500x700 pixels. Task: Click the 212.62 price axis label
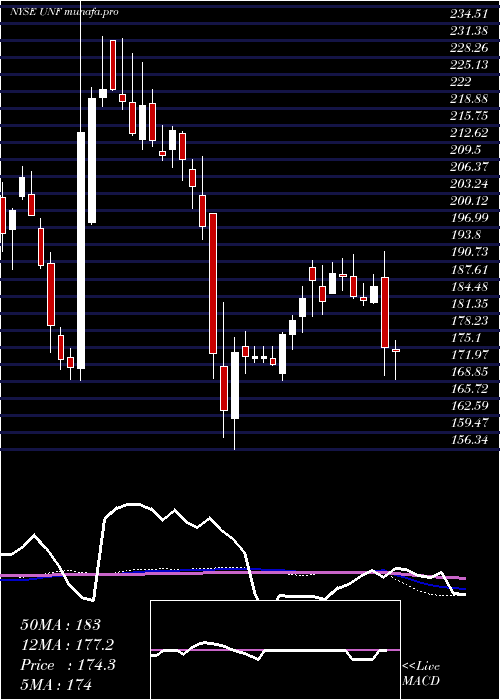click(468, 133)
